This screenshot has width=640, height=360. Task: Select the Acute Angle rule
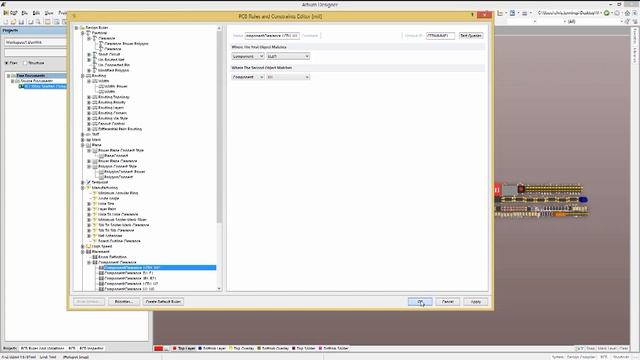pos(109,198)
